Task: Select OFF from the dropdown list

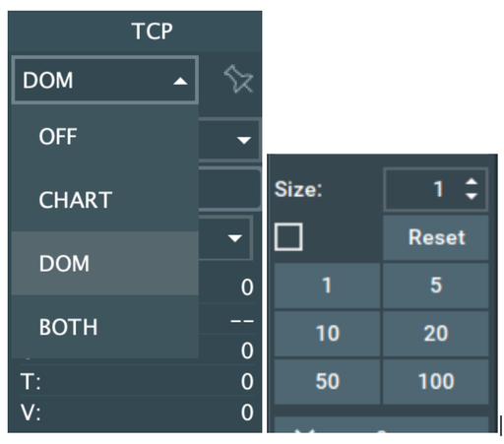Action: (x=105, y=136)
